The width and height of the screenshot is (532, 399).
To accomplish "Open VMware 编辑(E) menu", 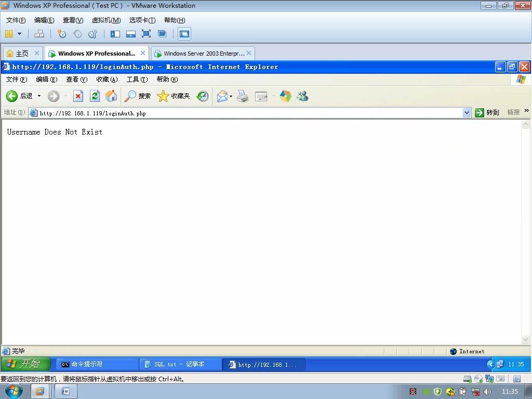I will coord(44,20).
